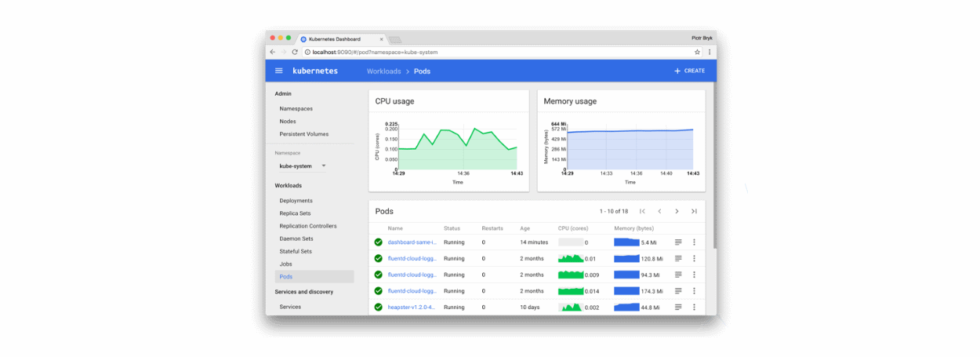Open actions menu for fluentd pod at 120.8 Mi
The width and height of the screenshot is (980, 357).
[694, 258]
